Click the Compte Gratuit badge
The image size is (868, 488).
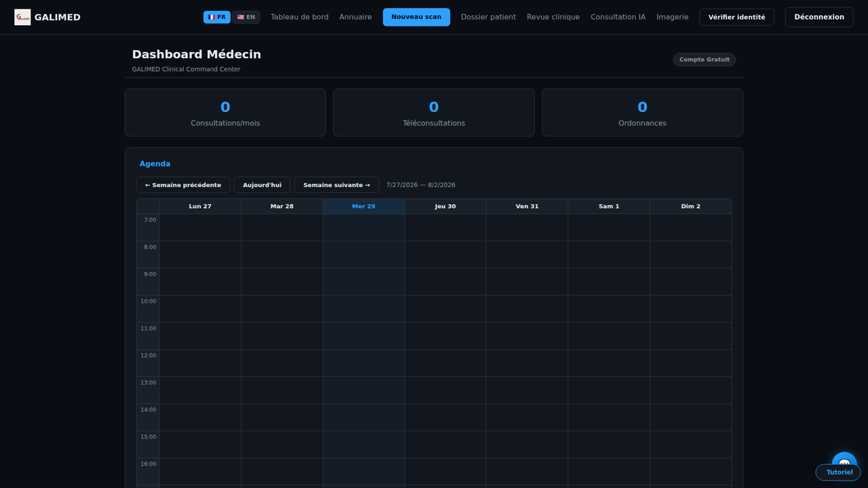pyautogui.click(x=705, y=60)
